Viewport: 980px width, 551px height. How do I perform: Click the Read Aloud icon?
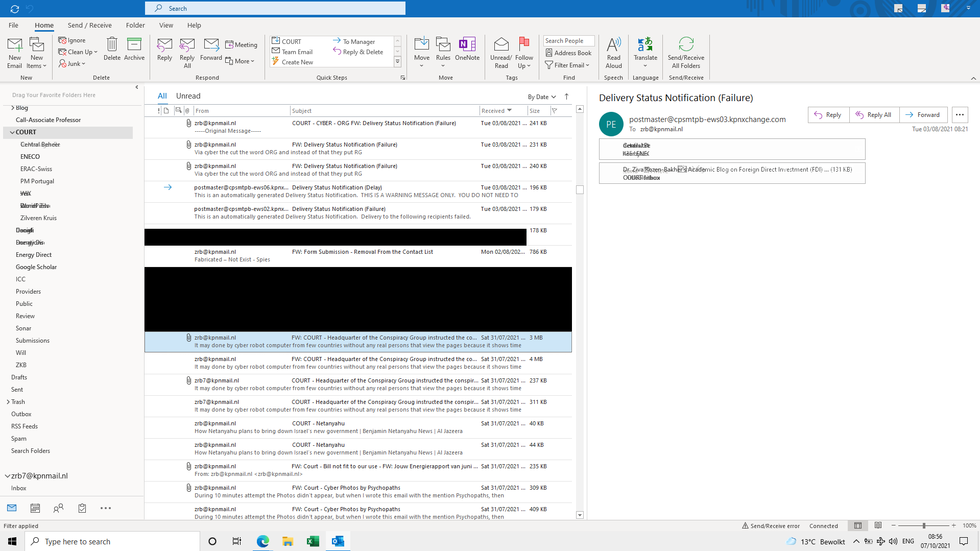pyautogui.click(x=614, y=44)
